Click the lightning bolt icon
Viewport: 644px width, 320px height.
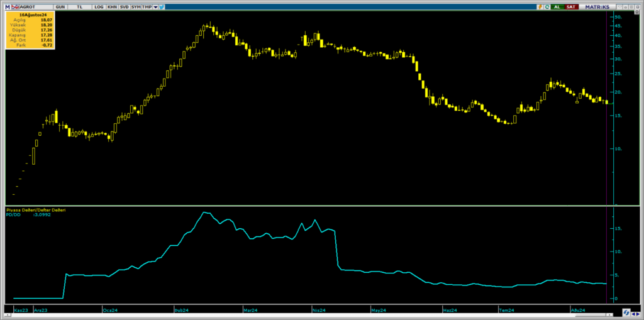tap(540, 7)
